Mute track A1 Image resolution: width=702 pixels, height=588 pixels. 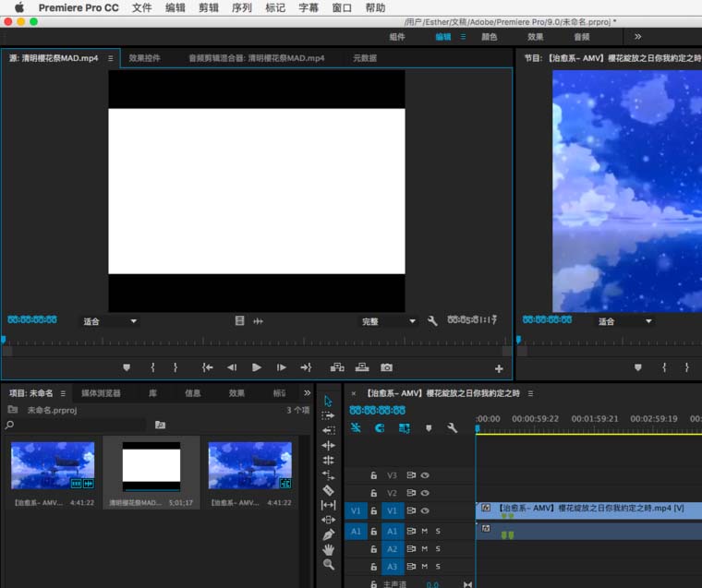[424, 531]
